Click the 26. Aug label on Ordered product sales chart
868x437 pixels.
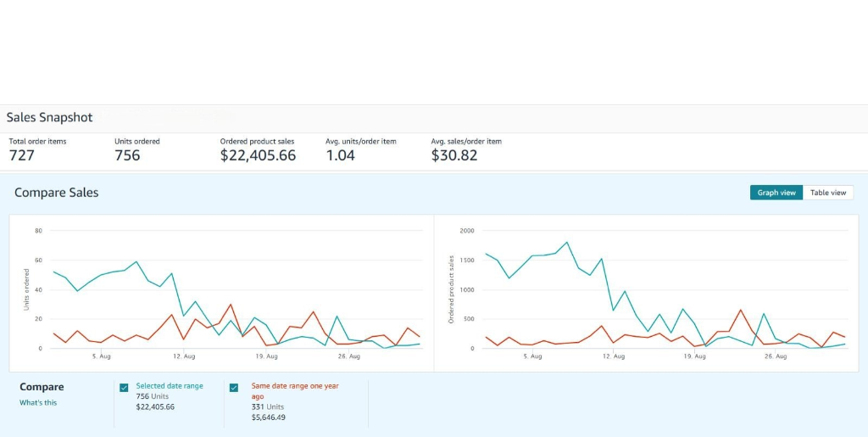775,356
